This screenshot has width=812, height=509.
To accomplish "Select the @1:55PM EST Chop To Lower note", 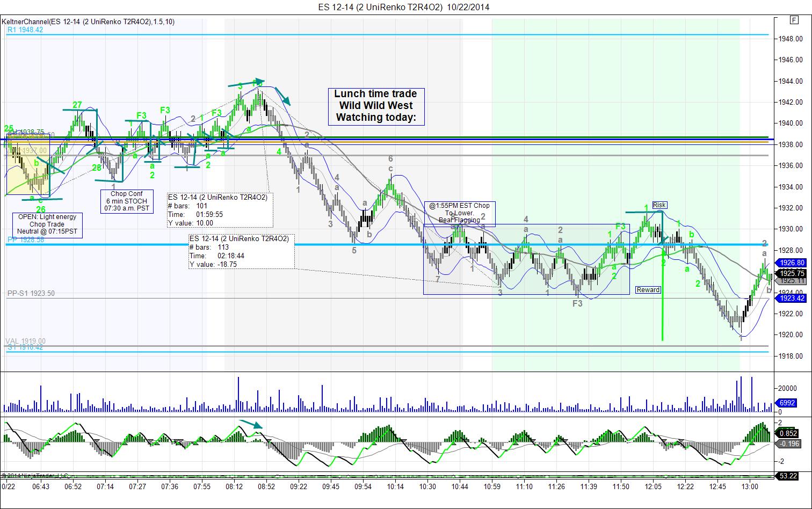I will [x=459, y=213].
